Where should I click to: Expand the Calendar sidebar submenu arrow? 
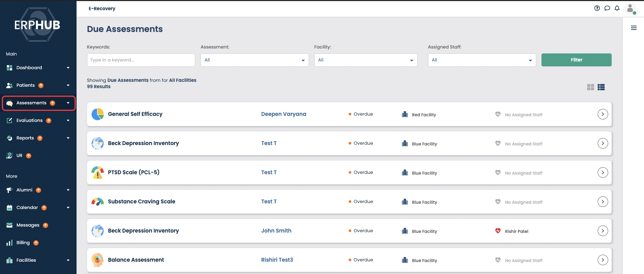point(68,208)
